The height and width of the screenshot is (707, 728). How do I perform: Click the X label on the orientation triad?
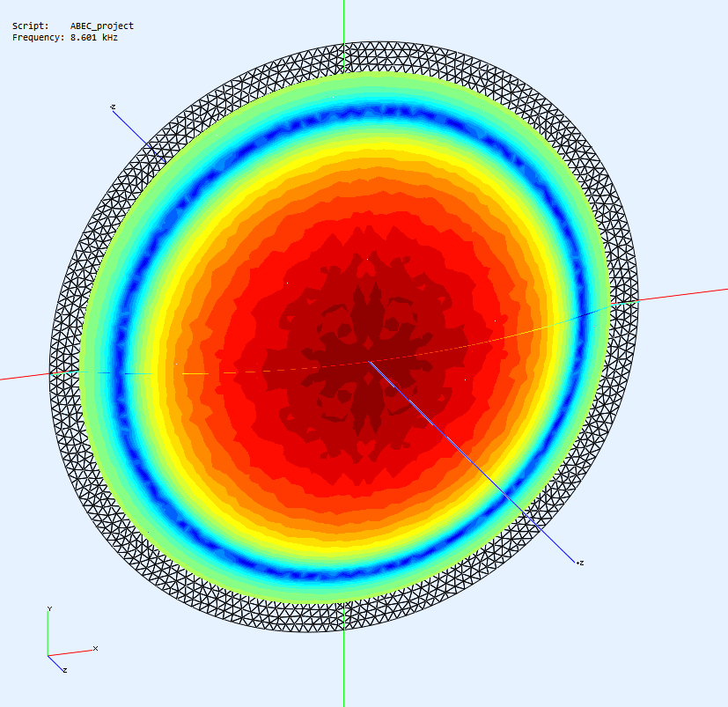click(x=96, y=648)
